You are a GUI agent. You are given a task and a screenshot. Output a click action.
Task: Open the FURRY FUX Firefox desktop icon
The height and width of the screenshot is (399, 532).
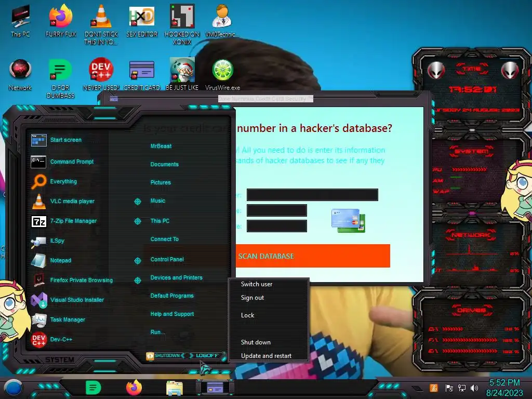[x=61, y=20]
